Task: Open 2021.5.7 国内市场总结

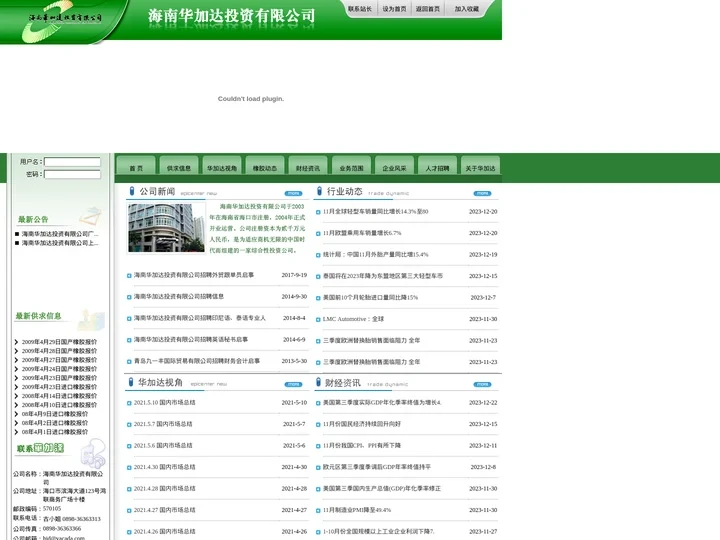Action: [163, 424]
